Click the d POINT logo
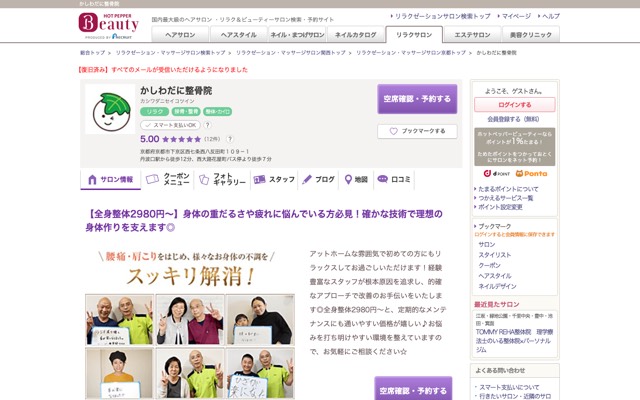 click(x=497, y=173)
